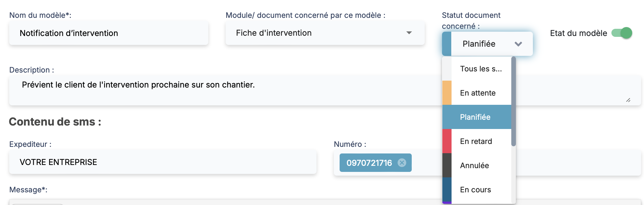Choose the "Annulée" status option
This screenshot has width=644, height=205.
tap(474, 166)
